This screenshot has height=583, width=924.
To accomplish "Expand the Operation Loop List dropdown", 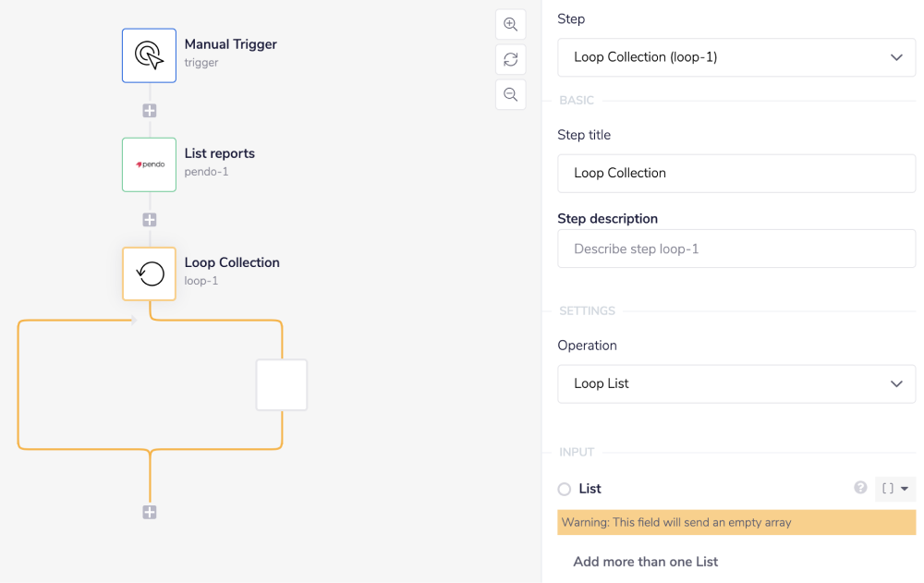I will [x=736, y=383].
